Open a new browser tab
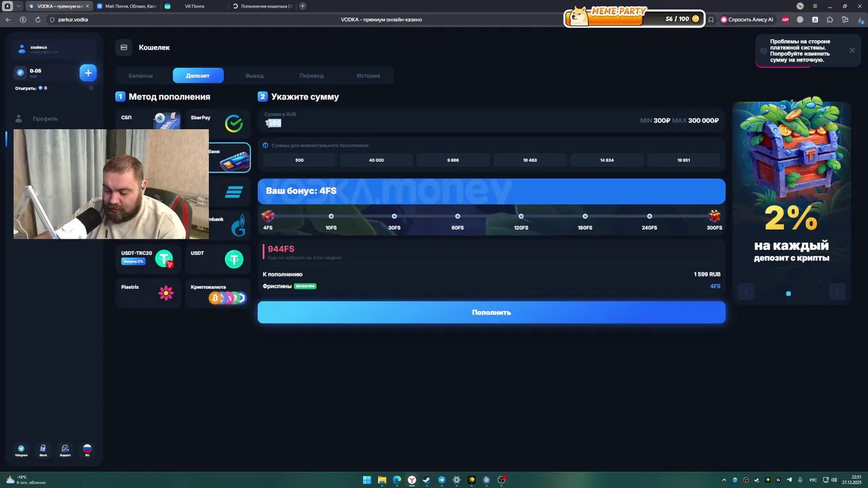868x488 pixels. coord(302,6)
